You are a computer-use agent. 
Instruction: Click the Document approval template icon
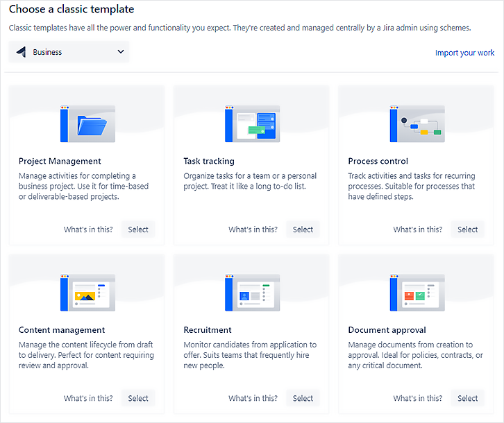(417, 293)
